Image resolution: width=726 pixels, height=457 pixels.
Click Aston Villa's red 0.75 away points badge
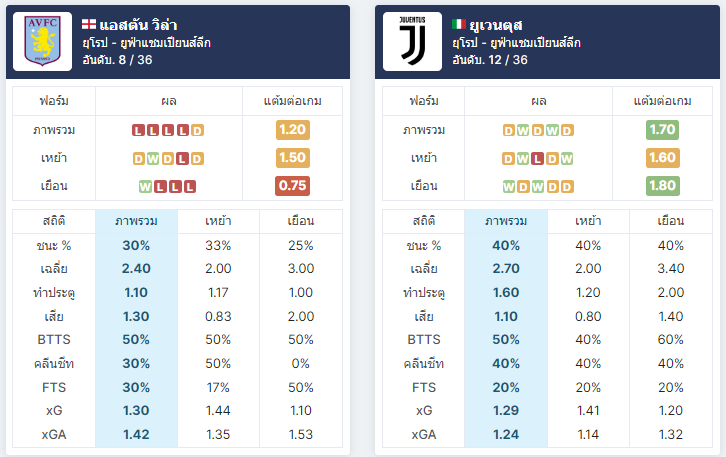coord(293,186)
